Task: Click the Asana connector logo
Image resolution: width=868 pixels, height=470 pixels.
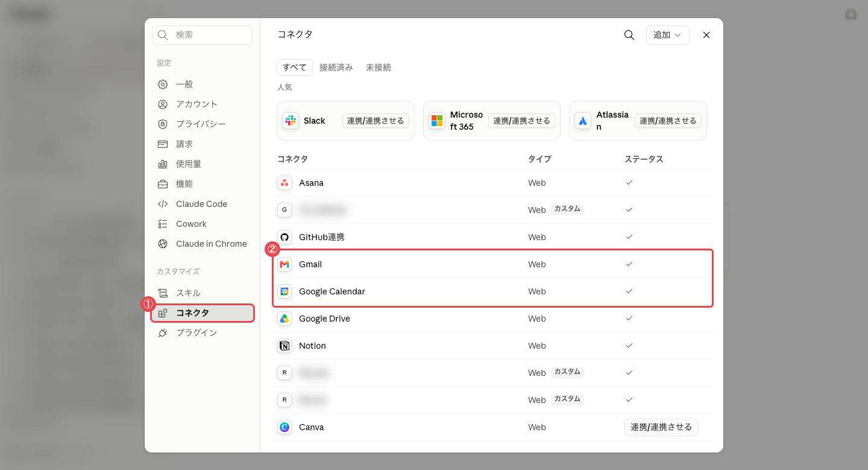Action: click(285, 183)
